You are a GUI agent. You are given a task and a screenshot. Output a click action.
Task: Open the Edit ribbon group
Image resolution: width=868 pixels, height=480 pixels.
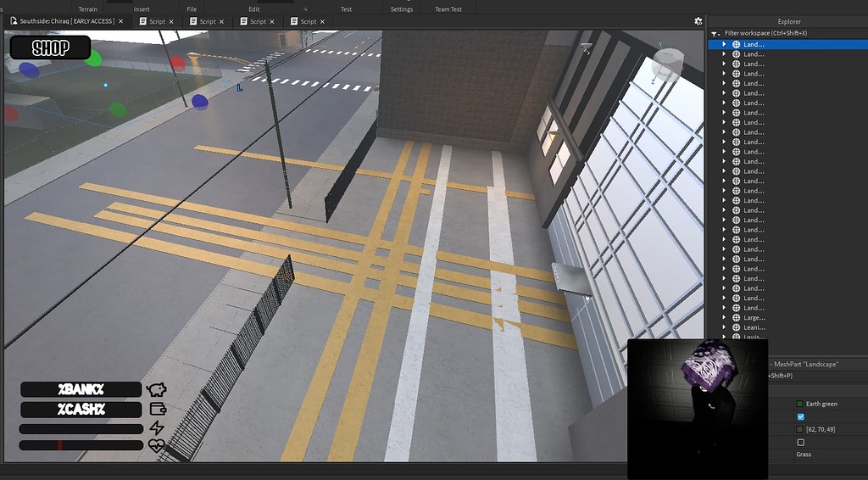[254, 9]
